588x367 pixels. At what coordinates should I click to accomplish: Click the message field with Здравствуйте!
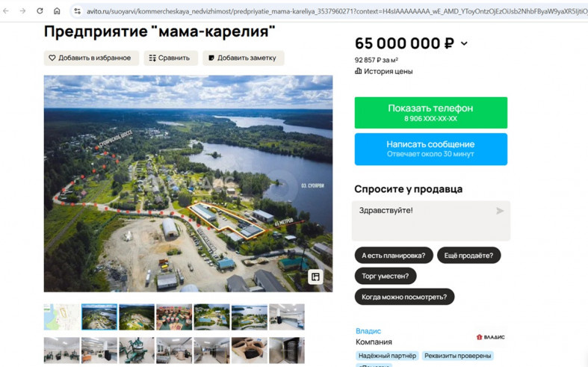point(431,220)
